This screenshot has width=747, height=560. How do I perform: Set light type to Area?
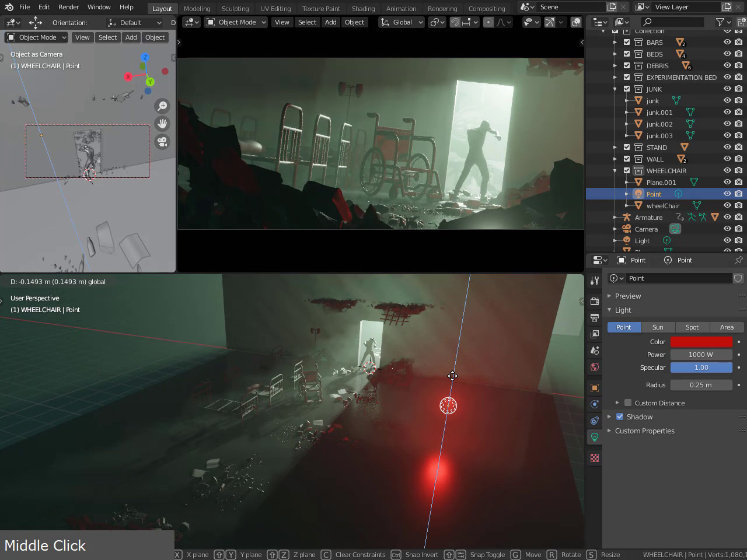point(727,327)
